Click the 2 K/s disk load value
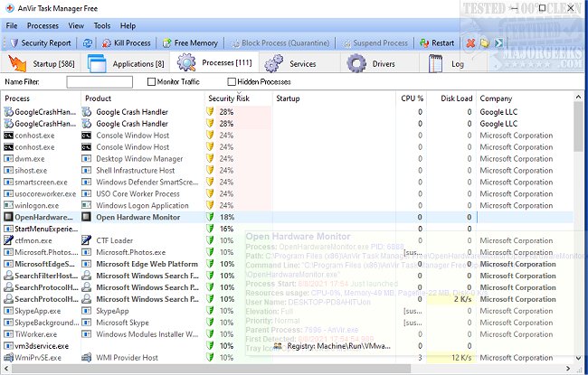The height and width of the screenshot is (375, 588). coord(463,299)
